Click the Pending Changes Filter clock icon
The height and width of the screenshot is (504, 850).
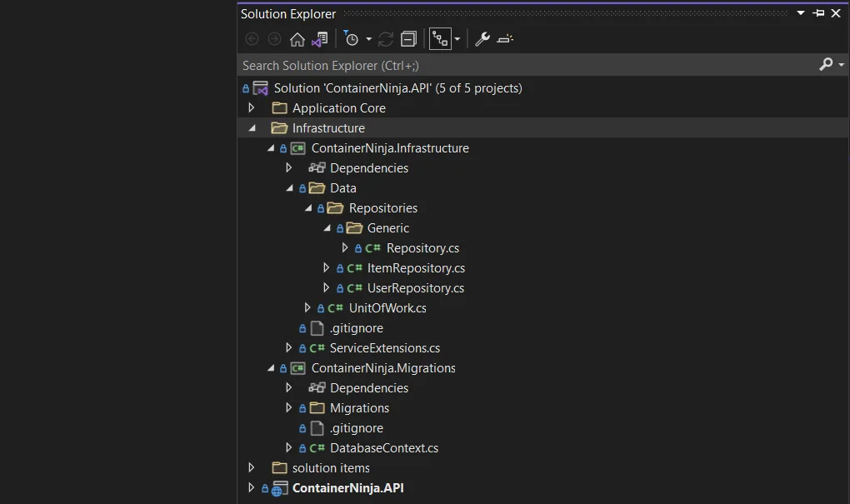[x=352, y=39]
